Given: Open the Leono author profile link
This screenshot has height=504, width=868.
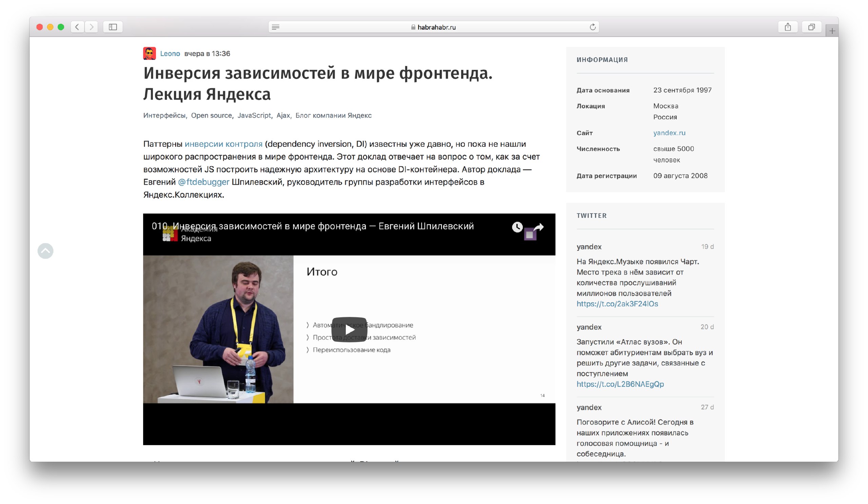Looking at the screenshot, I should tap(170, 53).
